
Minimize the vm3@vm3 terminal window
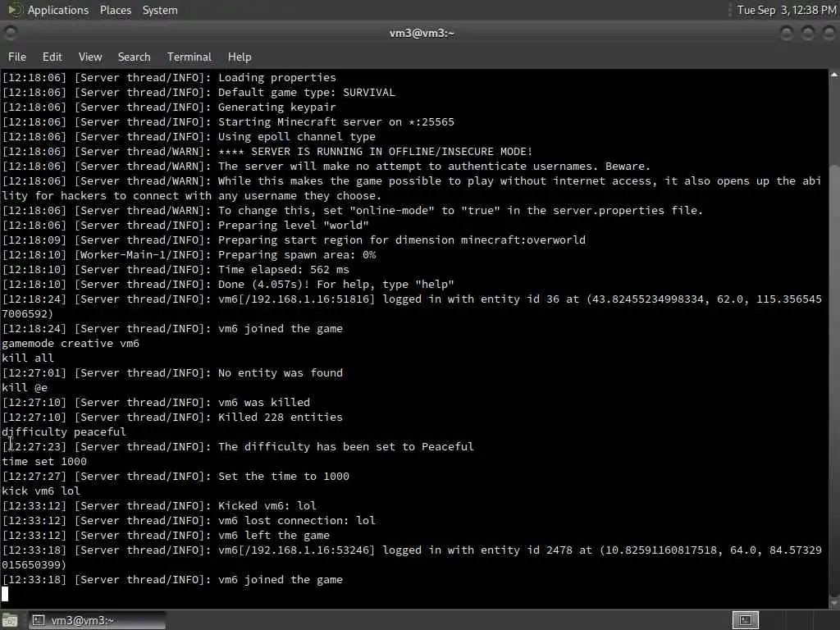coord(787,33)
